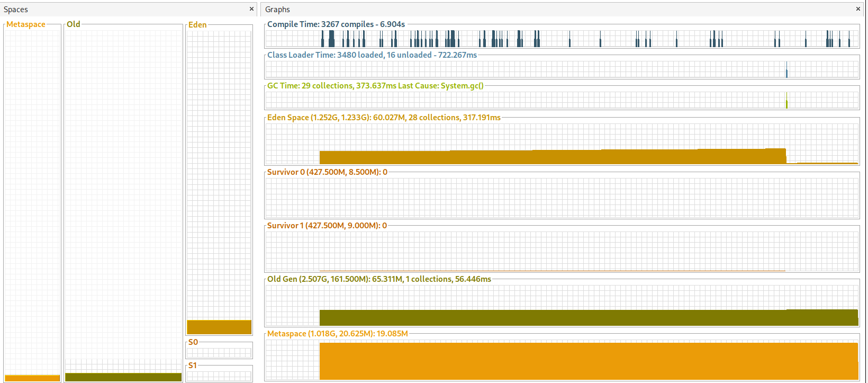Click the Class Loader Time graph title
Viewport: 868px width, 383px height.
(x=372, y=55)
